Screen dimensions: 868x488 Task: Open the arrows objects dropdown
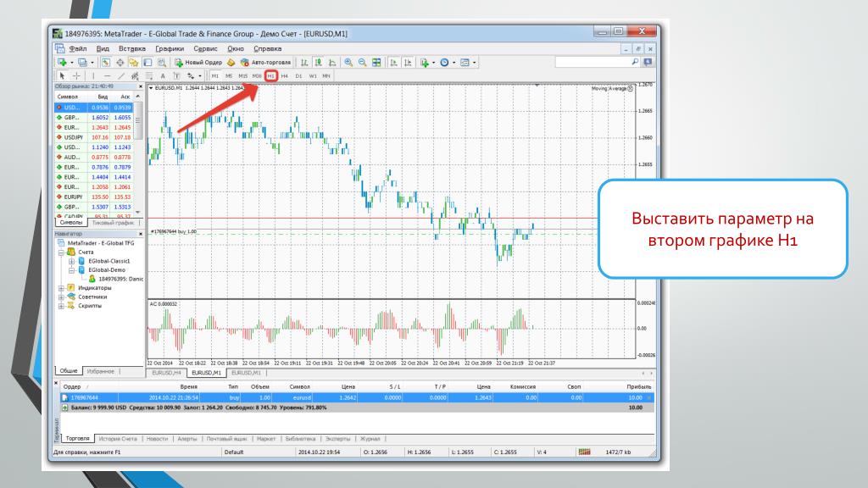point(200,75)
